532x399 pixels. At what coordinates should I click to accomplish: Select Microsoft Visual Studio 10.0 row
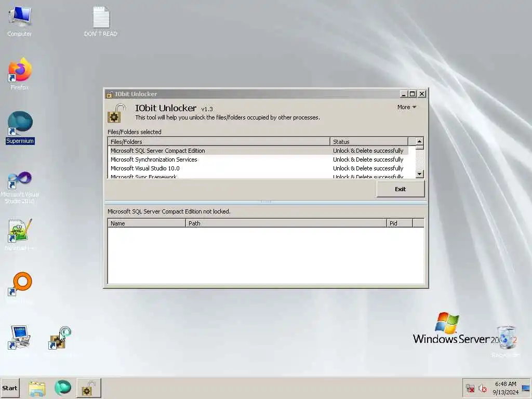(258, 168)
